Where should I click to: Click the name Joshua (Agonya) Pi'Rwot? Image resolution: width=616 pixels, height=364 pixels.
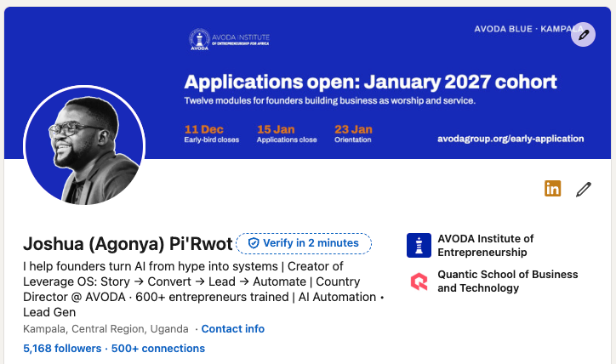pos(128,244)
